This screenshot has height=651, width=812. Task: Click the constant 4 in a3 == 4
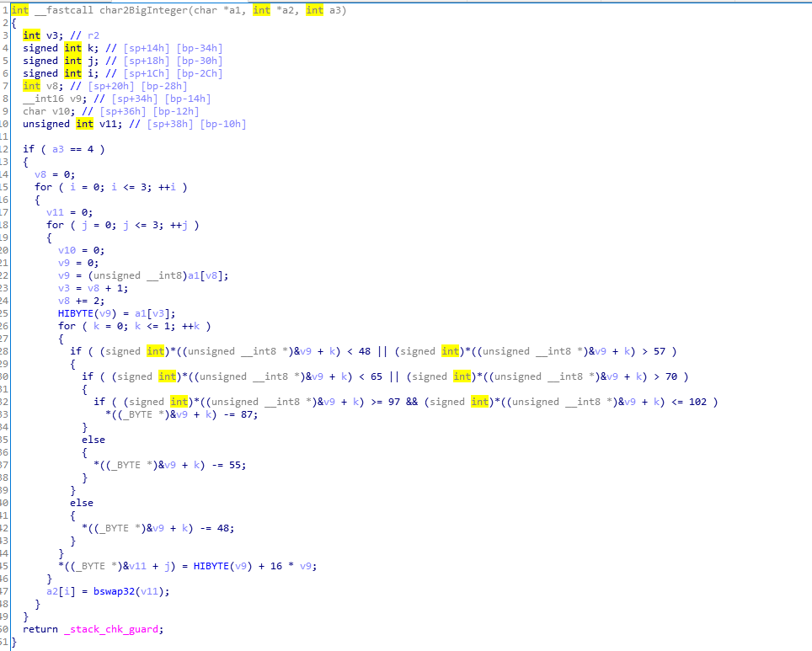[x=91, y=150]
